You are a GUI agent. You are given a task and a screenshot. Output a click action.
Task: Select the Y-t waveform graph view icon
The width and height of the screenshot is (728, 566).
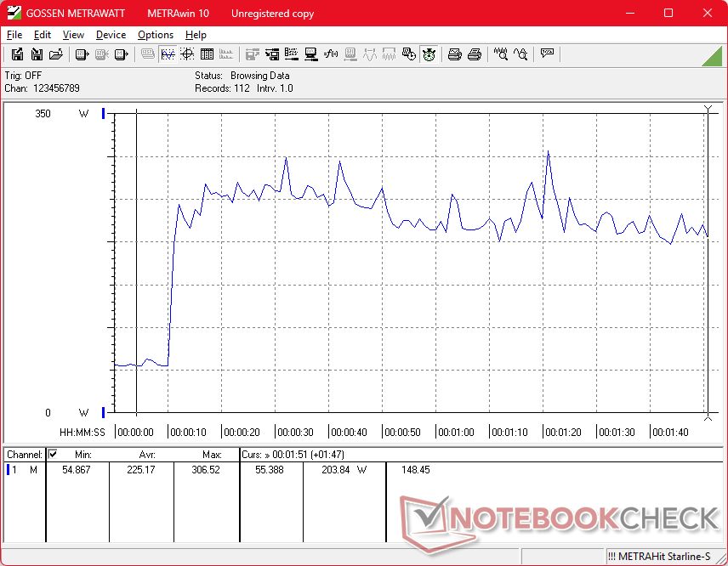[168, 54]
